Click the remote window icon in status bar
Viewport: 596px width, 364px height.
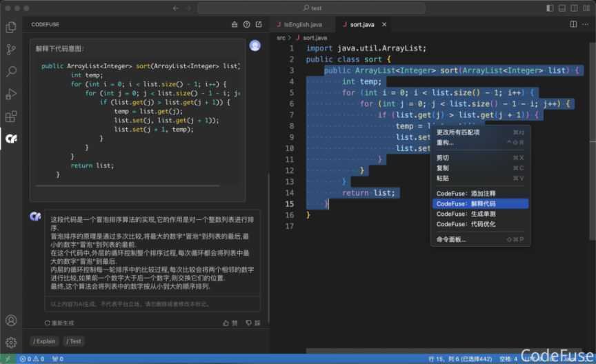(x=8, y=358)
